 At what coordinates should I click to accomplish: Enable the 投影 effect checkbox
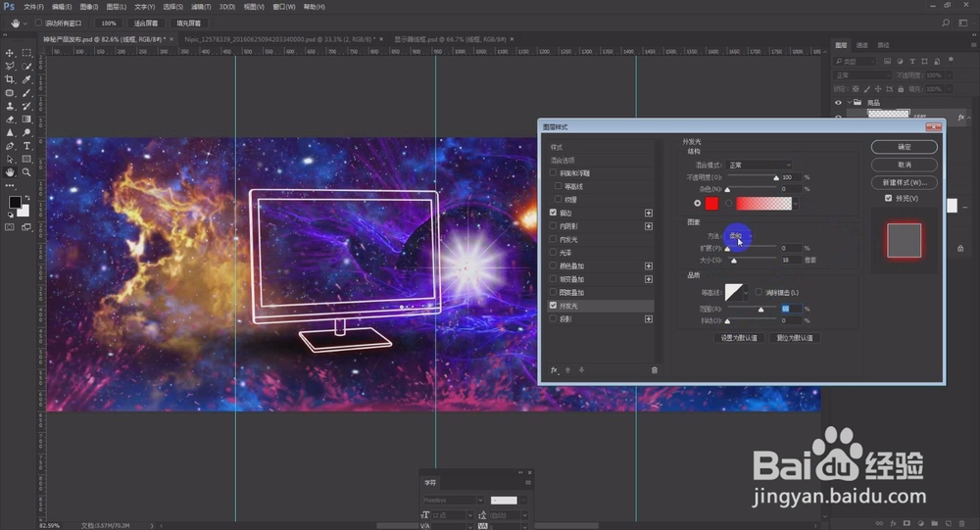553,318
